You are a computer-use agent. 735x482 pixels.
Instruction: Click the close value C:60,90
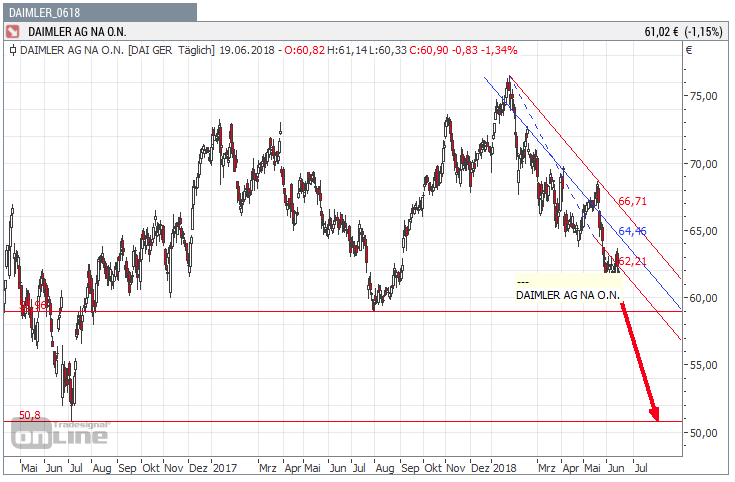click(429, 50)
